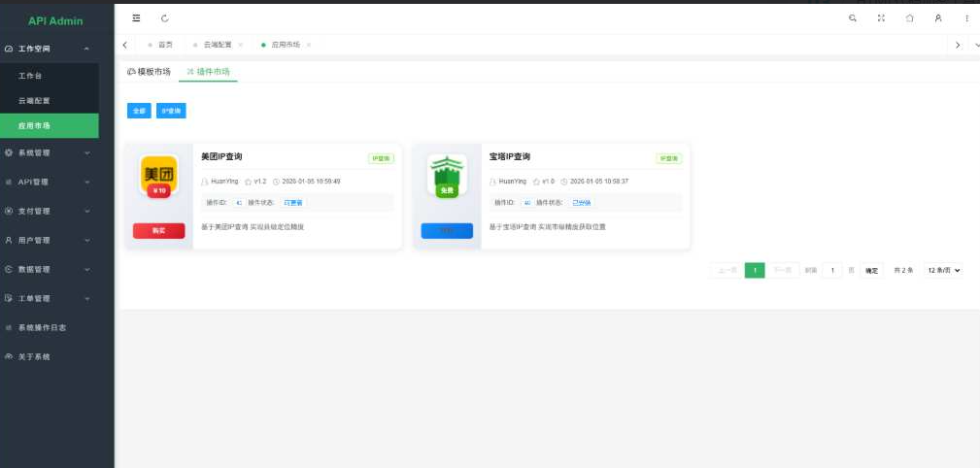Image resolution: width=980 pixels, height=468 pixels.
Task: Collapse the sidebar with the hamburger icon
Action: point(136,18)
